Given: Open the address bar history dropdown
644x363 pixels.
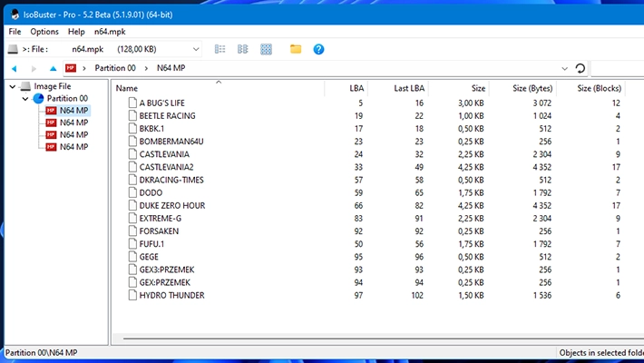Looking at the screenshot, I should coord(564,68).
